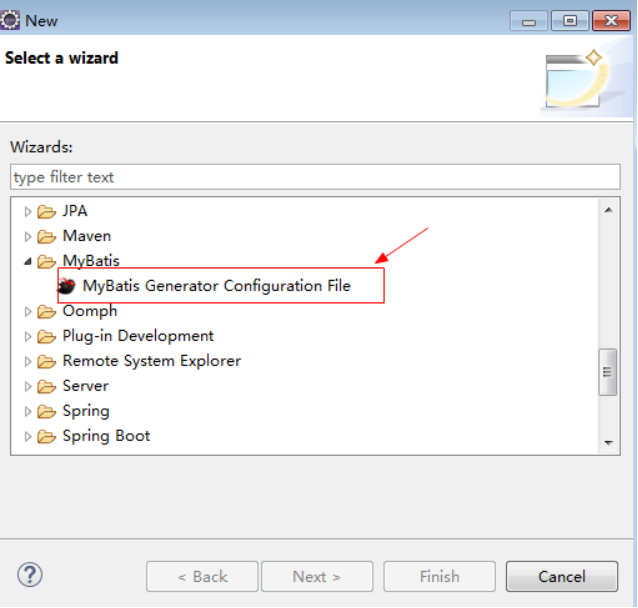This screenshot has width=638, height=608.
Task: Expand the Maven category
Action: point(27,236)
